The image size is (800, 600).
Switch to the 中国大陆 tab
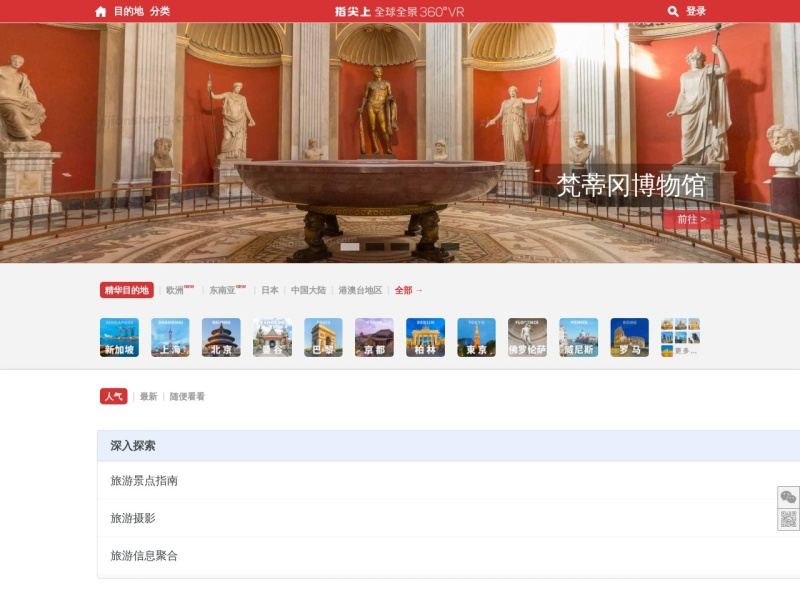[x=308, y=290]
